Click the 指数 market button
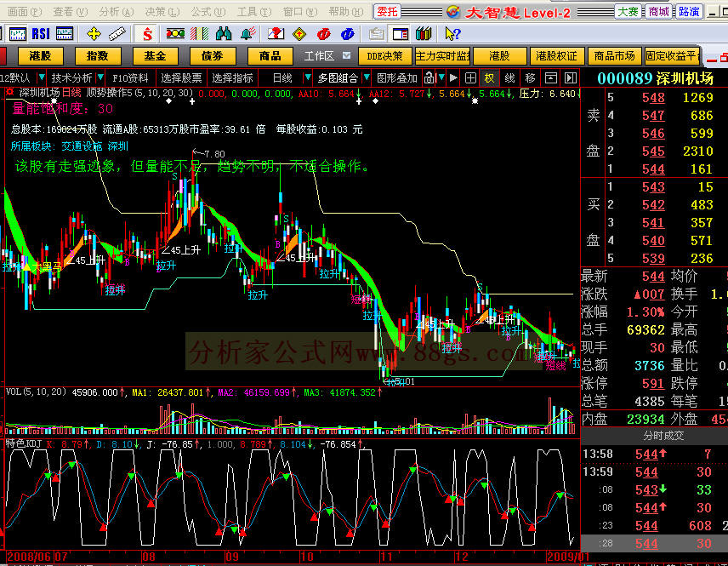Image resolution: width=728 pixels, height=566 pixels. 98,56
